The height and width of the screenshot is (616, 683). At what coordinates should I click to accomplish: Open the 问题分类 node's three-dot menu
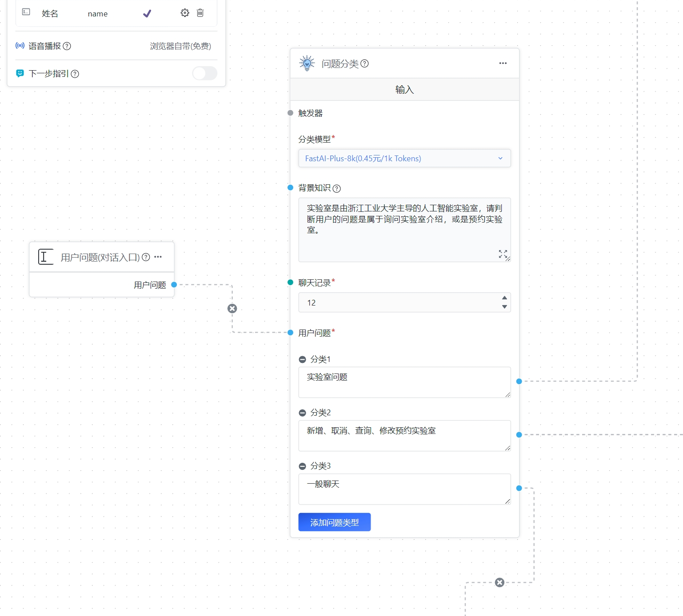click(503, 63)
